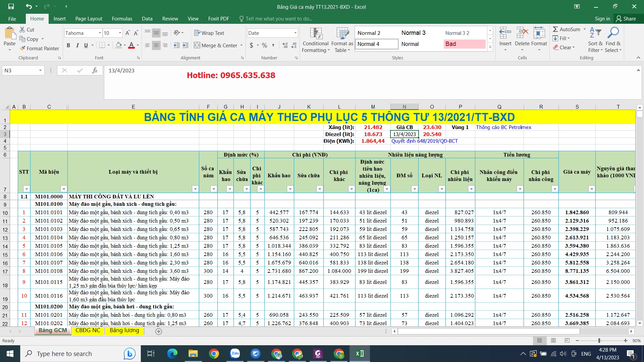The width and height of the screenshot is (644, 362).
Task: Open the Bảng lương sheet tab
Action: click(124, 330)
